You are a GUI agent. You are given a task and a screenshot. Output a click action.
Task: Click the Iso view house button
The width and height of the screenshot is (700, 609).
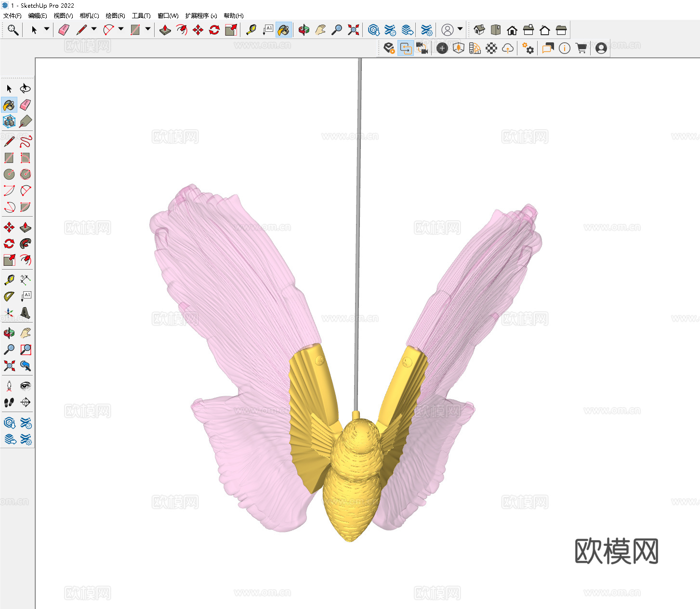(479, 29)
